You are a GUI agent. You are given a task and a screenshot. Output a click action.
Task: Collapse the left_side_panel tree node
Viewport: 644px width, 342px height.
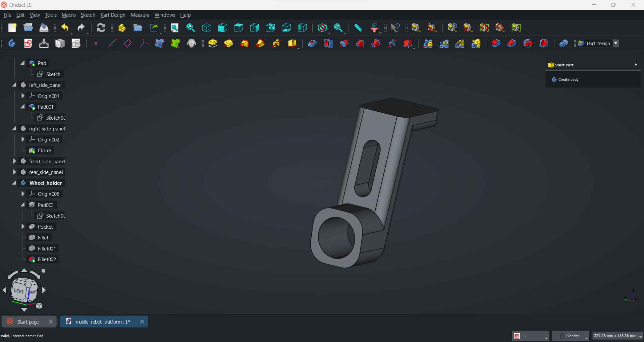pyautogui.click(x=14, y=85)
